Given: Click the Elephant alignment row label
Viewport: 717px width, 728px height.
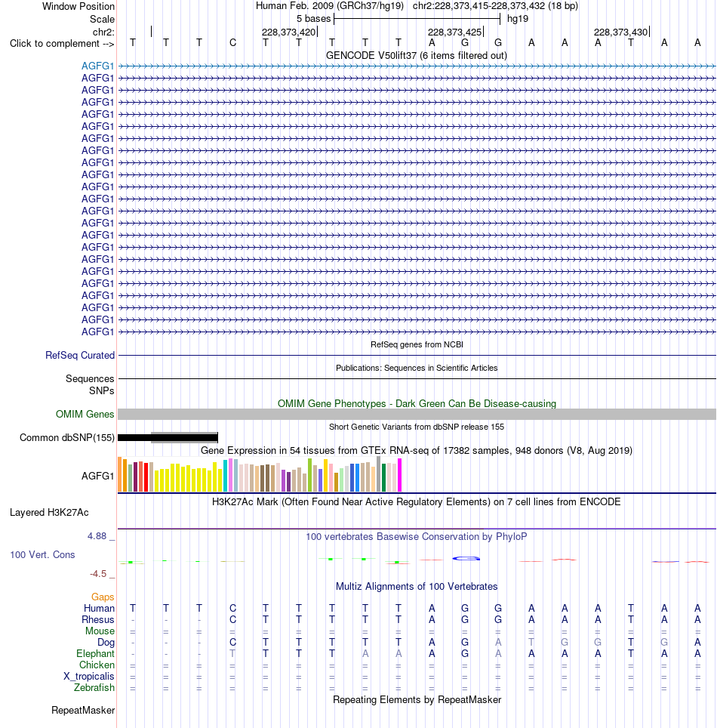Looking at the screenshot, I should (x=95, y=654).
